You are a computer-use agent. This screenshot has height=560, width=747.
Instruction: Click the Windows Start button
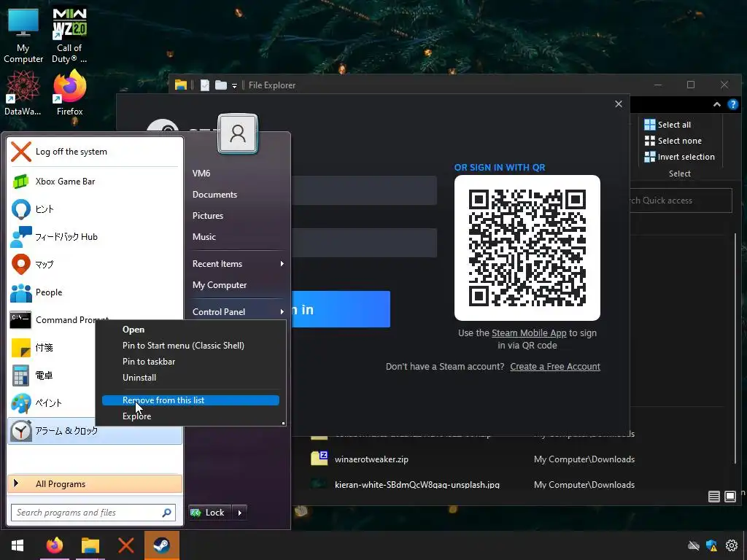(x=18, y=545)
